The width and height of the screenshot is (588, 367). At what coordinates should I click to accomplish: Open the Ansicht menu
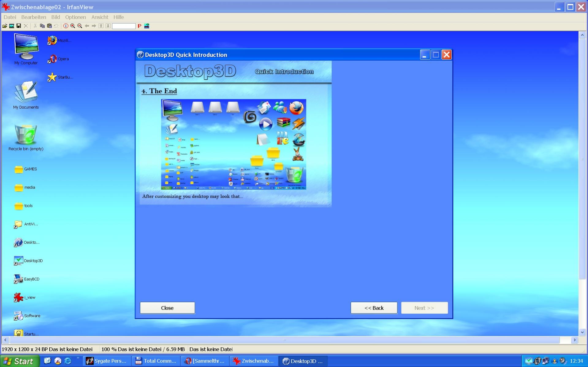pyautogui.click(x=100, y=17)
